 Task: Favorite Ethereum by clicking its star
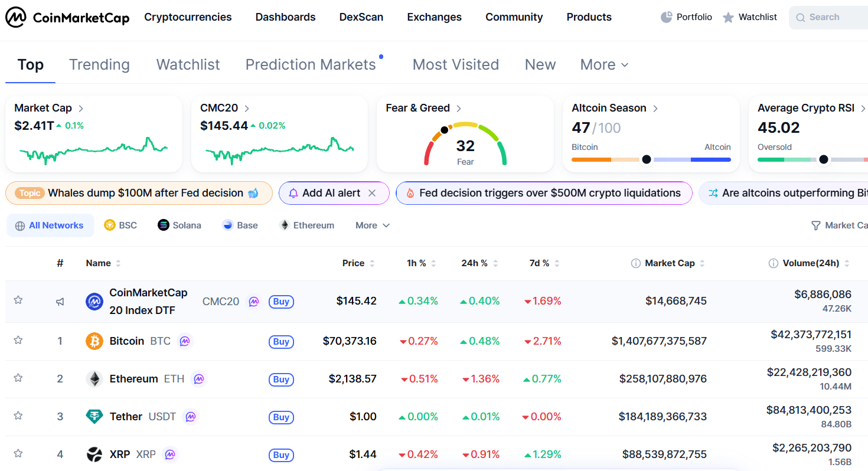pos(18,378)
